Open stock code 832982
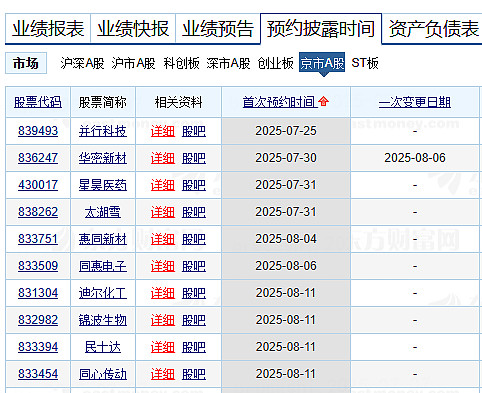 38,320
